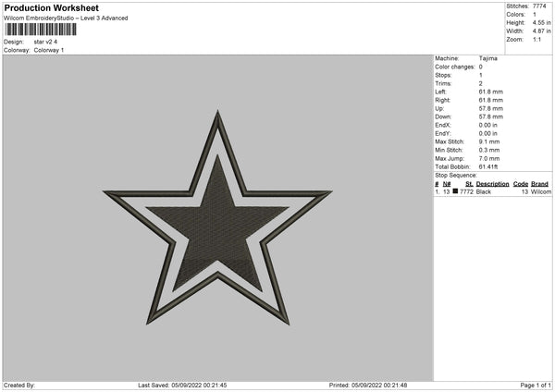Click the EndX value '0.00 in'

point(488,125)
